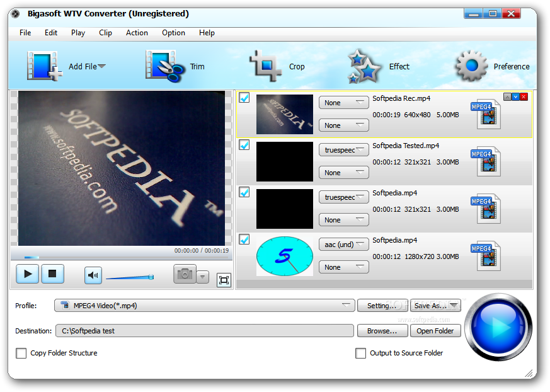Stop the preview playback

[x=53, y=274]
